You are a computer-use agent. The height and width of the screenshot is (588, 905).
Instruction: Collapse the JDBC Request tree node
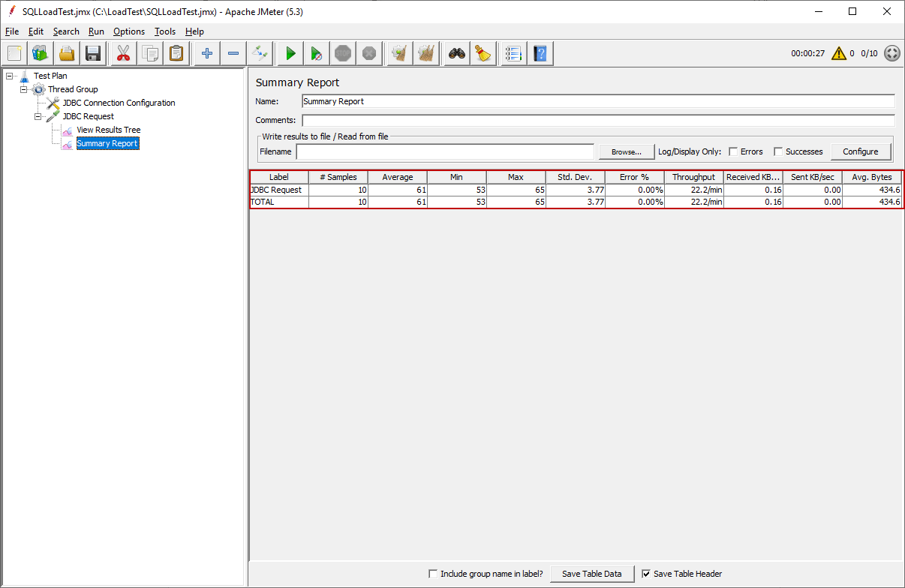[38, 116]
